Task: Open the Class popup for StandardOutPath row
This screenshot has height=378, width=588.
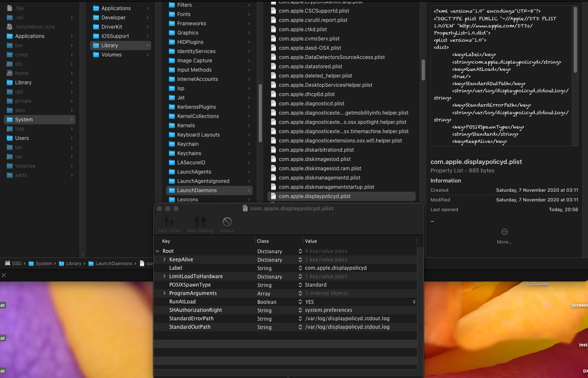Action: click(x=300, y=327)
